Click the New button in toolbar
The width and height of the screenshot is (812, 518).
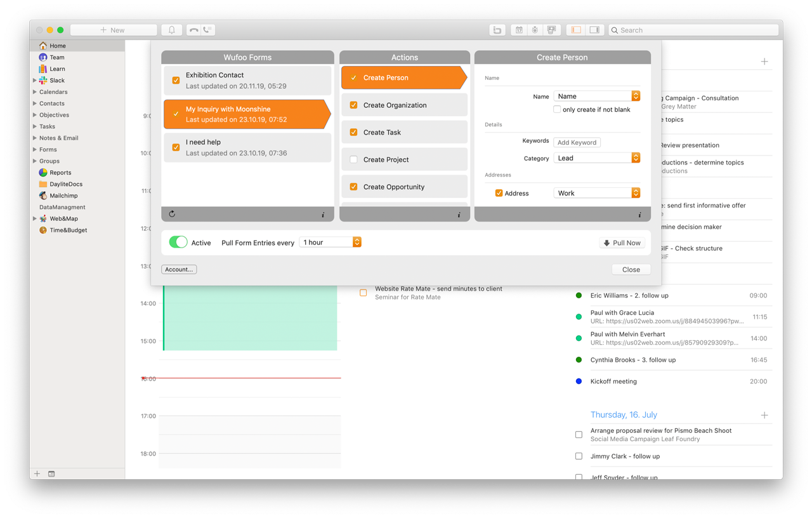(114, 30)
